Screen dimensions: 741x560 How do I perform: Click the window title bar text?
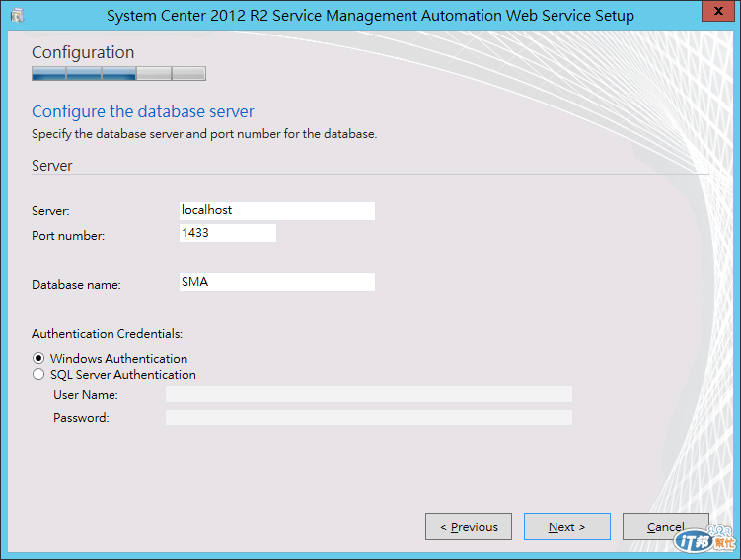coord(370,16)
